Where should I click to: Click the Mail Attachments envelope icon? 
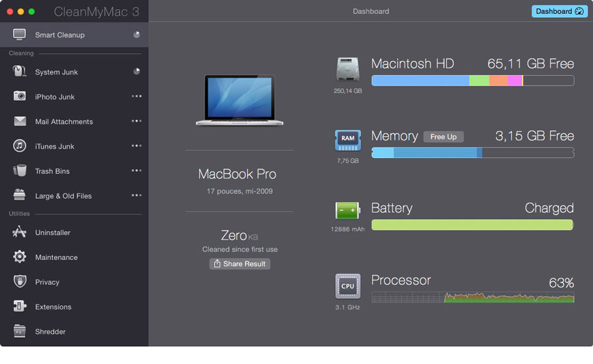pyautogui.click(x=20, y=121)
